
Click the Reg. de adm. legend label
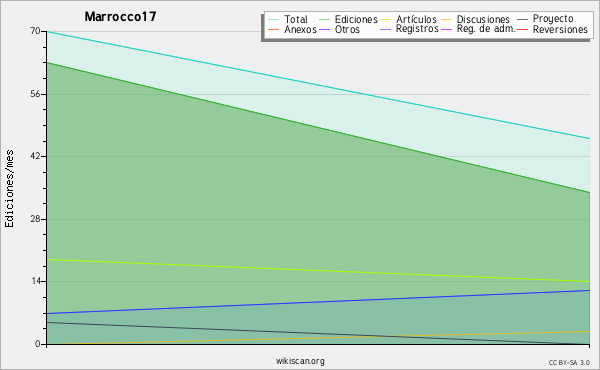pyautogui.click(x=486, y=29)
